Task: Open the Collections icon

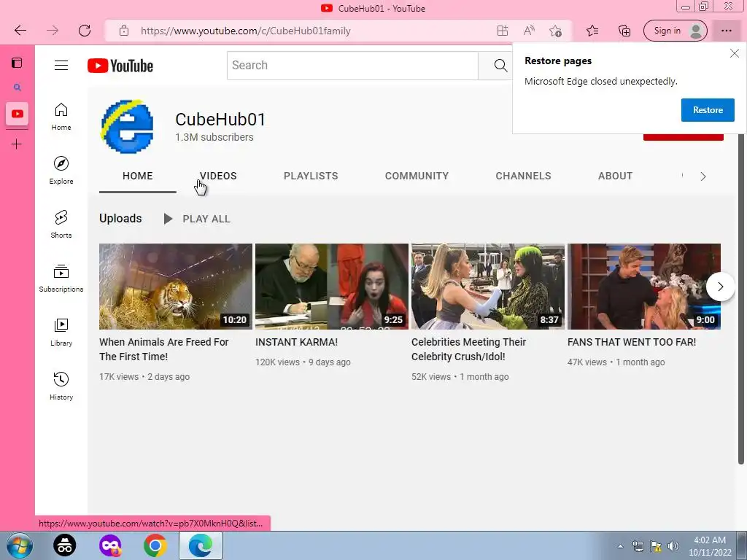Action: (624, 31)
